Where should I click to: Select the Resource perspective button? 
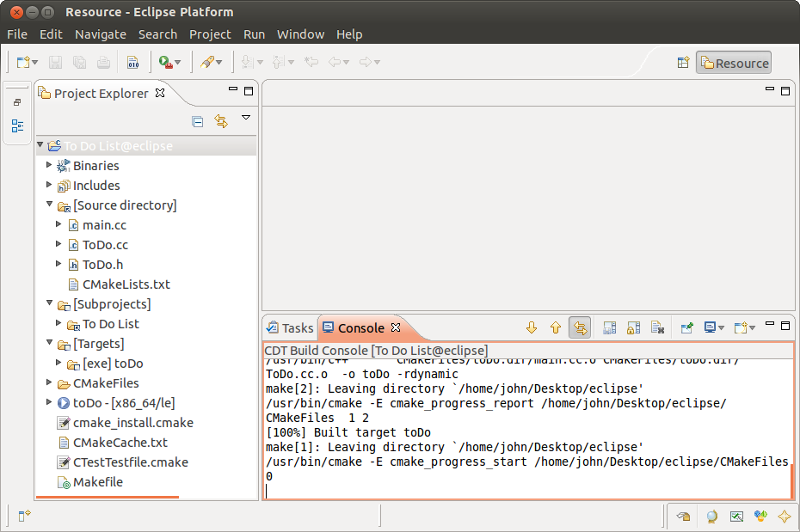click(x=734, y=63)
